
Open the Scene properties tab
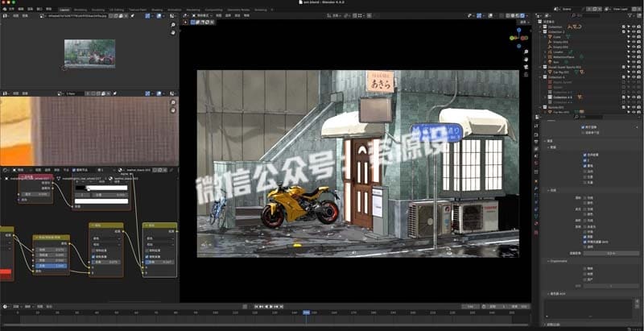tap(536, 155)
